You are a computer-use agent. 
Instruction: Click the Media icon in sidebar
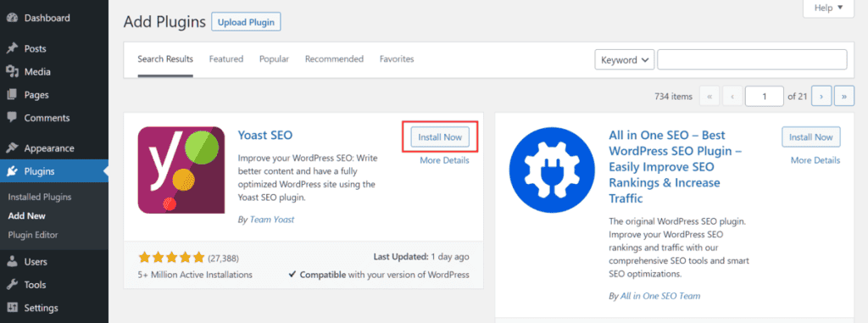pyautogui.click(x=12, y=72)
